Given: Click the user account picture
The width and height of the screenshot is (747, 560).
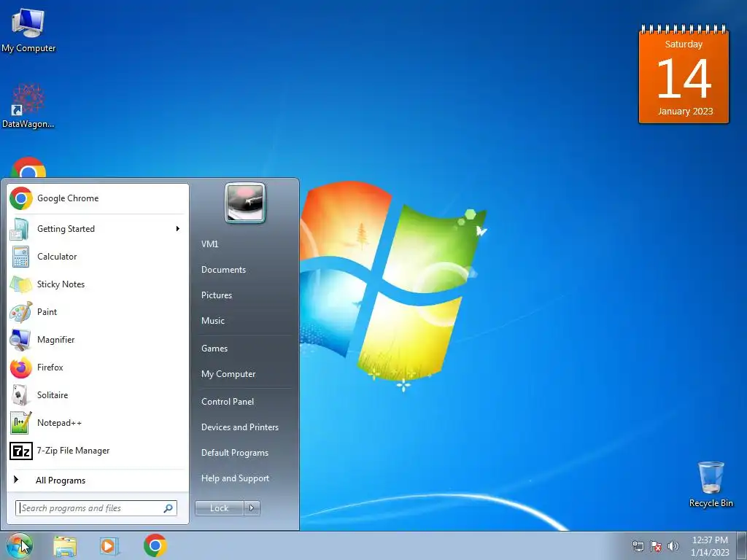Looking at the screenshot, I should [245, 203].
